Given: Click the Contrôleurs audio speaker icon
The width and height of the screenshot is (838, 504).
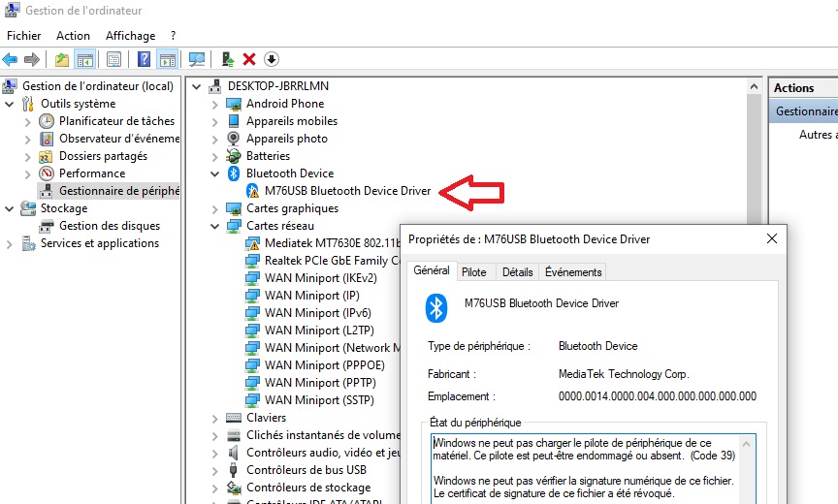Looking at the screenshot, I should pos(234,453).
